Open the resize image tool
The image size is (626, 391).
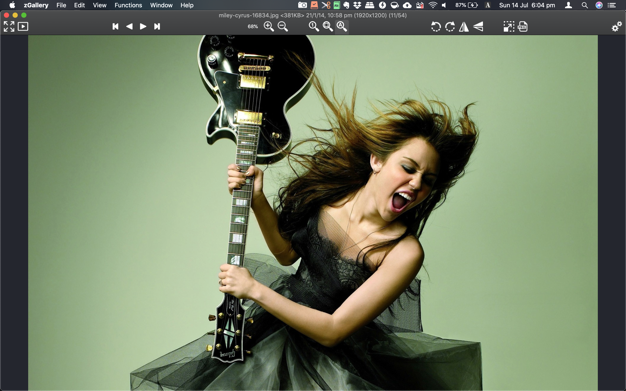click(x=509, y=27)
